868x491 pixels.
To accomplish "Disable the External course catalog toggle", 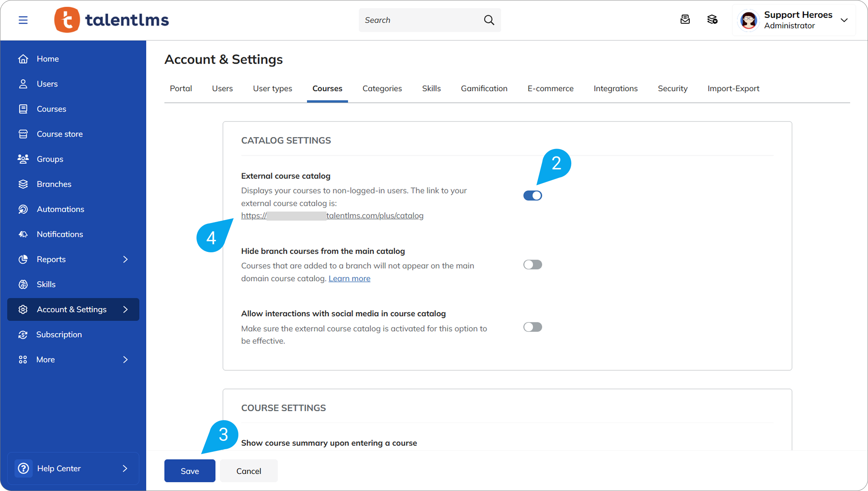I will click(x=532, y=195).
